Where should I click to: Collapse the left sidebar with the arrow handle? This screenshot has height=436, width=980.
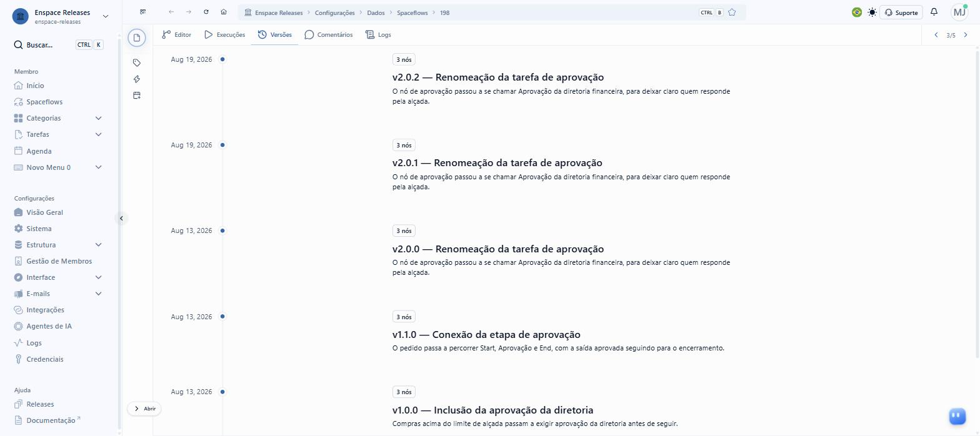(121, 218)
